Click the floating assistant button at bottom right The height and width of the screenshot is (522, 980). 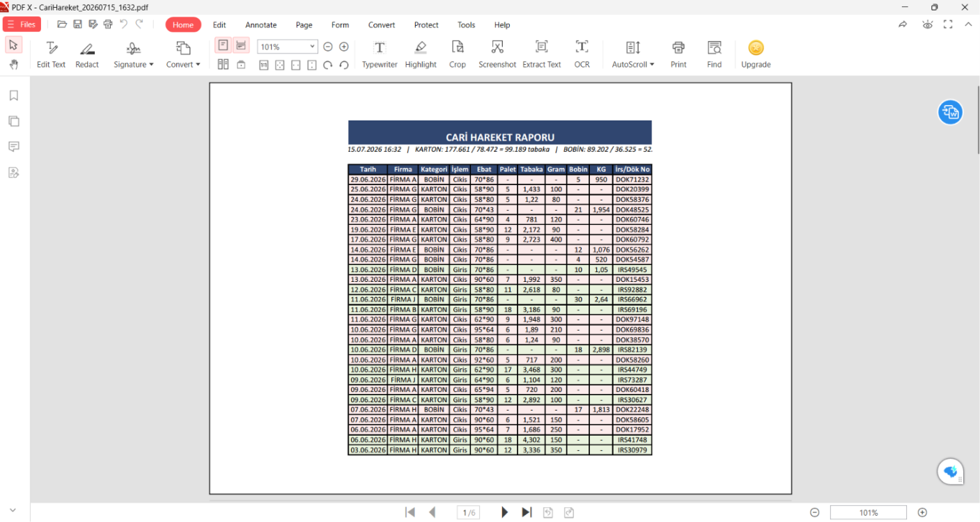click(950, 472)
